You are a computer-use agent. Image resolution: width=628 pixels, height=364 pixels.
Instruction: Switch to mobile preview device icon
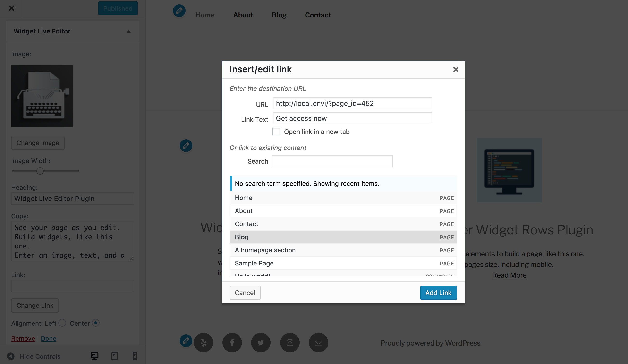pyautogui.click(x=135, y=356)
